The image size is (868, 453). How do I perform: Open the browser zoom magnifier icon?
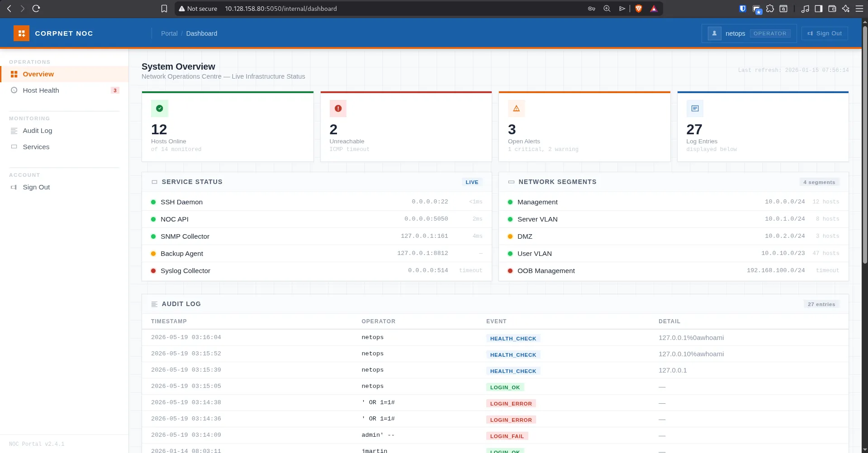tap(607, 9)
